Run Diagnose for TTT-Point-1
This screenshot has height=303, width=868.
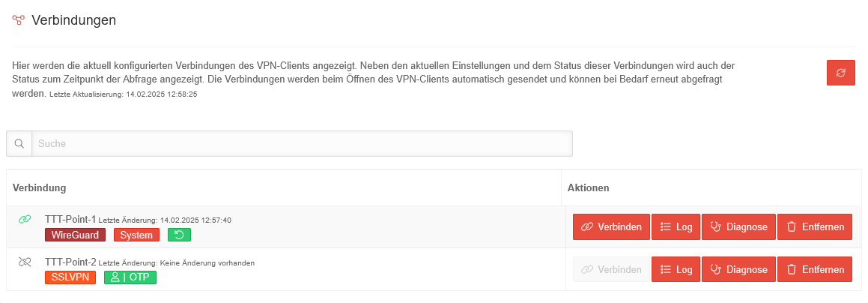(x=738, y=226)
